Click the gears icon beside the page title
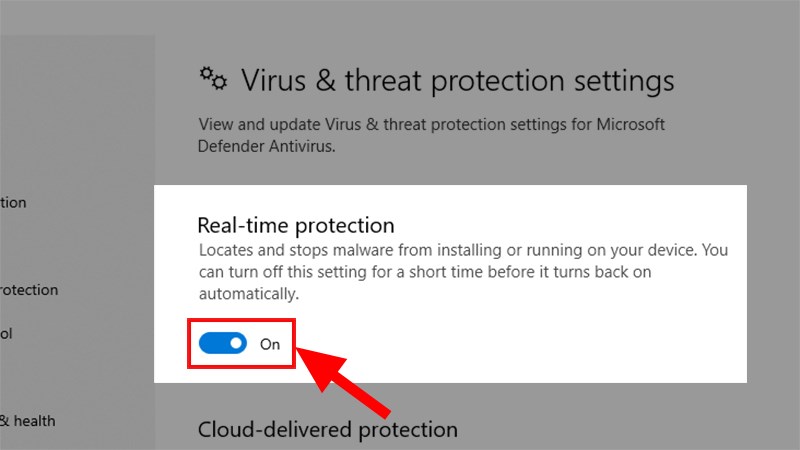The width and height of the screenshot is (800, 450). pyautogui.click(x=213, y=79)
